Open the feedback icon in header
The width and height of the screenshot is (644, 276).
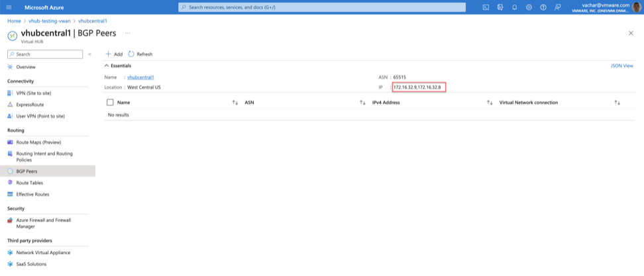[x=558, y=7]
